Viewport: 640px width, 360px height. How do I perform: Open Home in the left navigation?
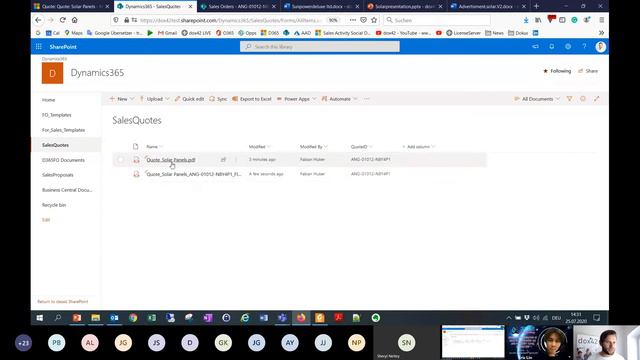(x=48, y=100)
